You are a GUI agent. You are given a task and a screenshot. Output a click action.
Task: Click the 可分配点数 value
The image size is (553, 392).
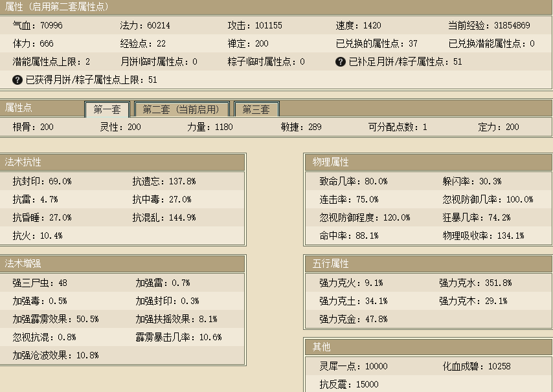(x=424, y=127)
